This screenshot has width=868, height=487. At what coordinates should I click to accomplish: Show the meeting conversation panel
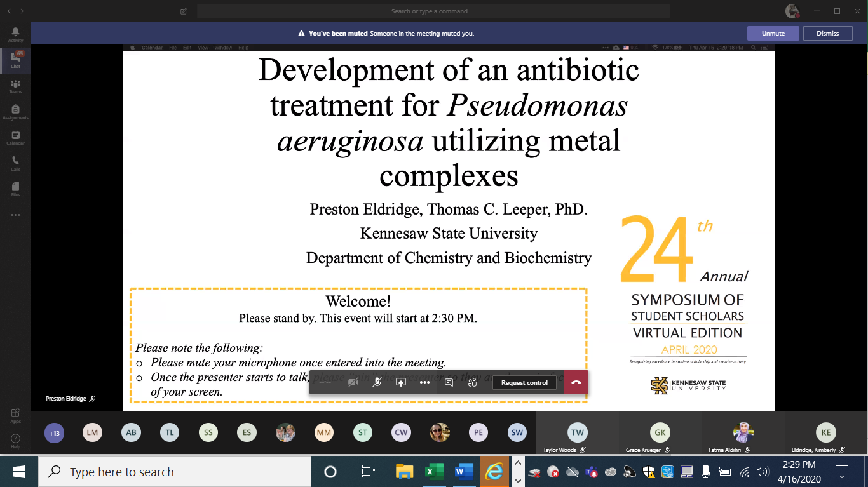pyautogui.click(x=449, y=382)
